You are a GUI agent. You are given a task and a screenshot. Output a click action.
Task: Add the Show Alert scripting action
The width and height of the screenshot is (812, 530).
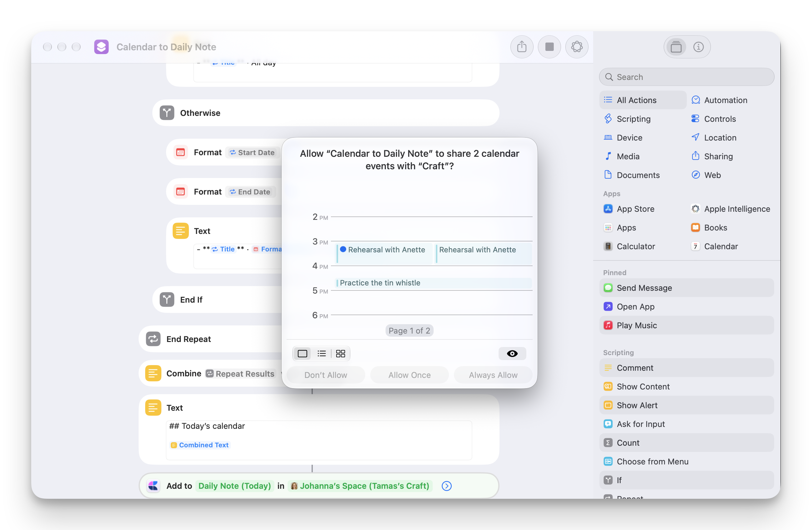[687, 405]
